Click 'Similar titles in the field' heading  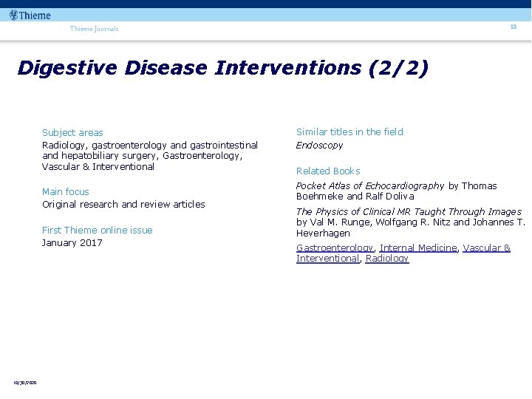pyautogui.click(x=349, y=132)
